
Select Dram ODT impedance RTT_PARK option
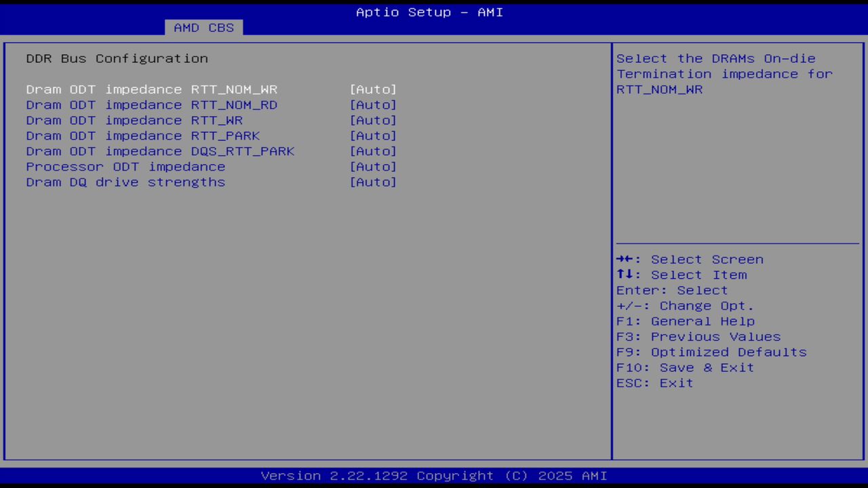coord(143,136)
